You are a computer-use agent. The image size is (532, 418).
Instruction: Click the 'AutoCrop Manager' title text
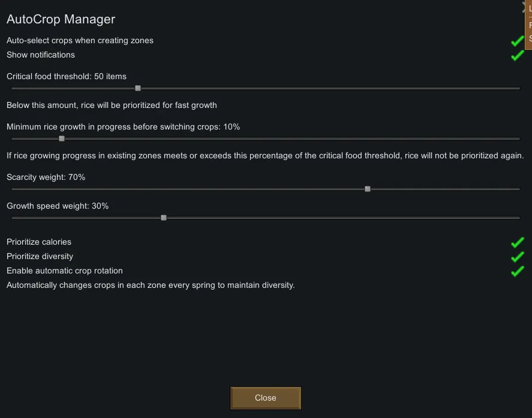coord(61,20)
